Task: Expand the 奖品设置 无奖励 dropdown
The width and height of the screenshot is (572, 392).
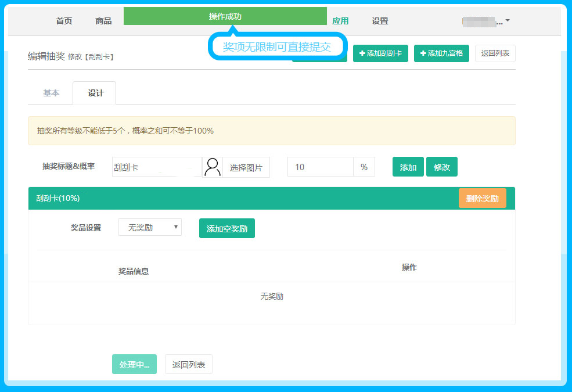Action: [150, 228]
